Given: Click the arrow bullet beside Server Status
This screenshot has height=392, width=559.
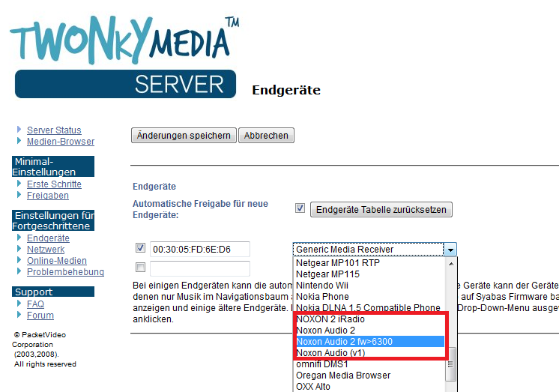Looking at the screenshot, I should tap(19, 130).
